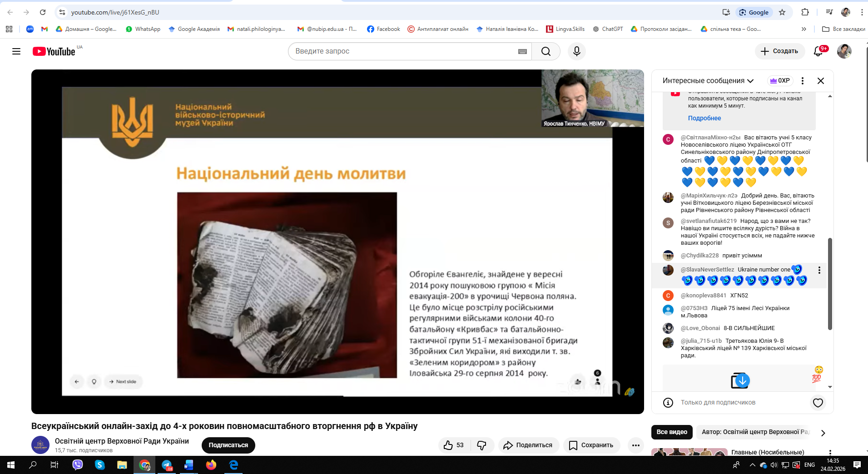Open Firefox from the taskbar
The width and height of the screenshot is (868, 474).
(211, 465)
